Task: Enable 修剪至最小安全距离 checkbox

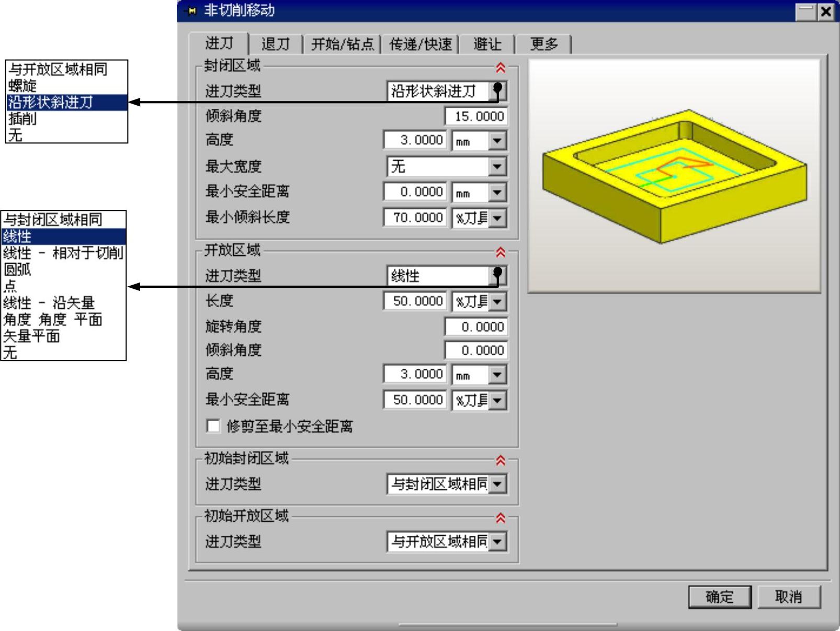Action: pyautogui.click(x=213, y=426)
